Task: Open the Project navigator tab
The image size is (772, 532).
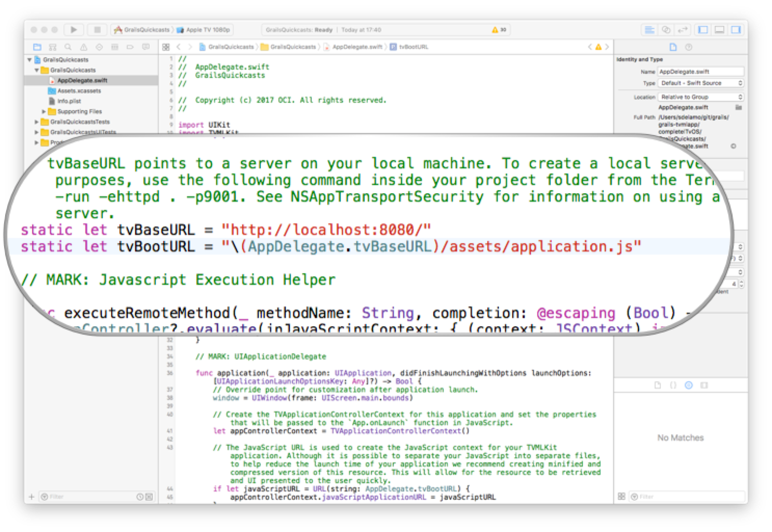Action: click(x=37, y=47)
